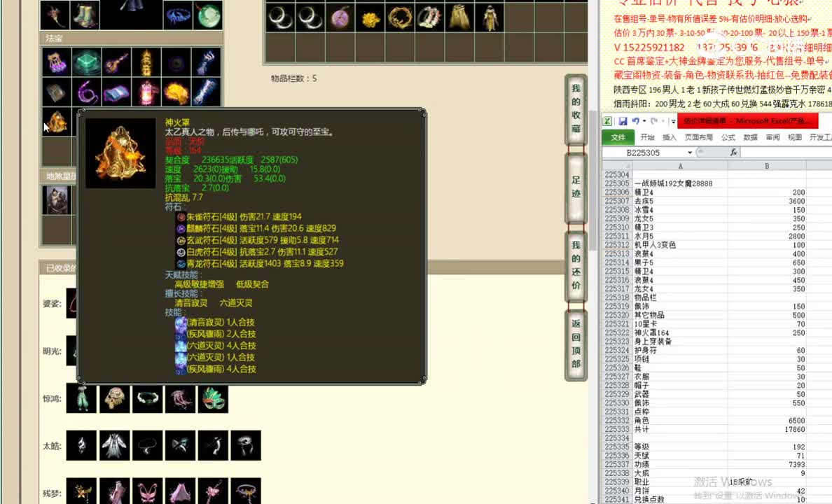Click the 机甲人3变色 cell
The width and height of the screenshot is (832, 504).
[x=680, y=245]
